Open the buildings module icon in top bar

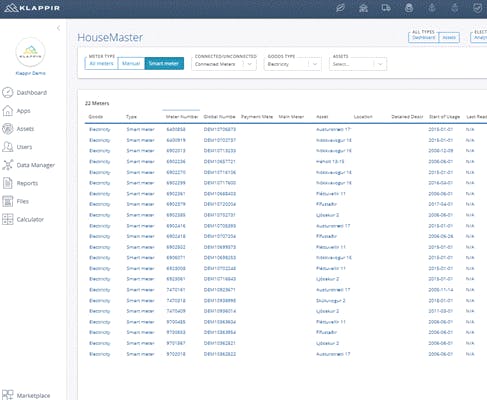click(x=363, y=8)
